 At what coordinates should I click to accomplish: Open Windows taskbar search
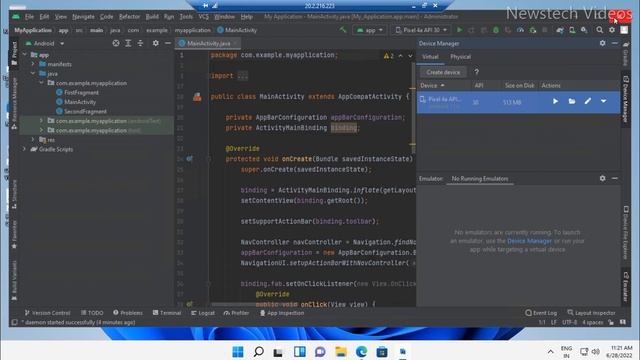pos(258,351)
